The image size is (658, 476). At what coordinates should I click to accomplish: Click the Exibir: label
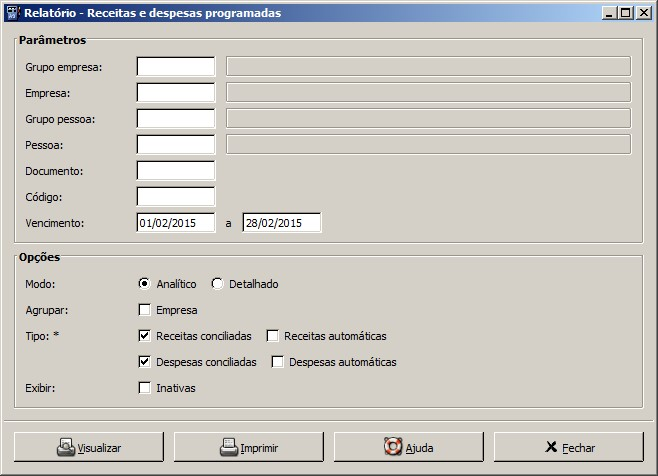(x=40, y=388)
